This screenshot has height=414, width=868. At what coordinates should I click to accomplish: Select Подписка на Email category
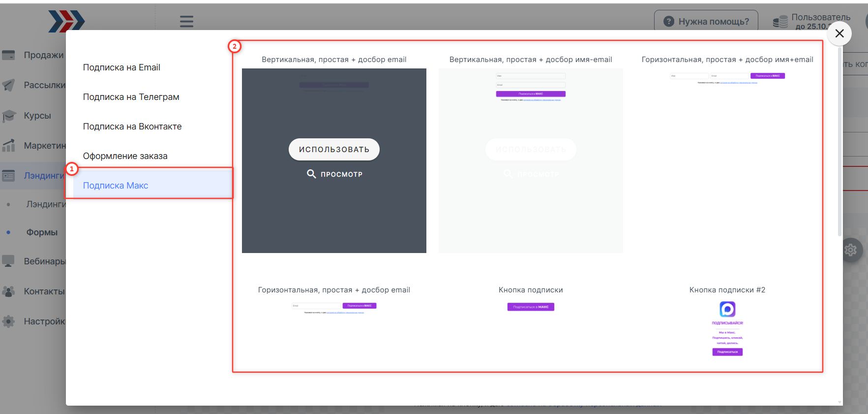(121, 67)
